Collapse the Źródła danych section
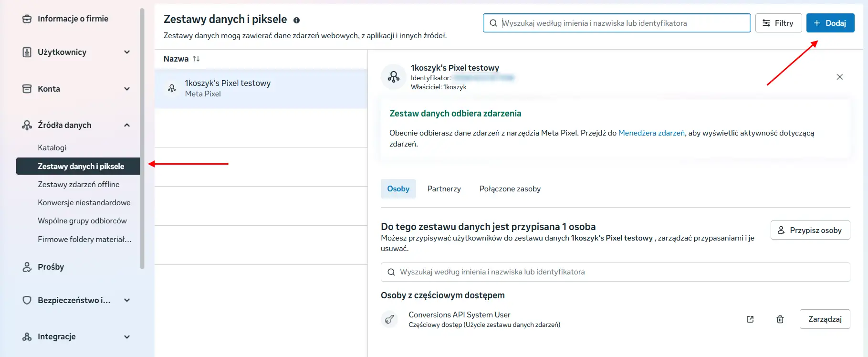The image size is (868, 357). tap(127, 125)
